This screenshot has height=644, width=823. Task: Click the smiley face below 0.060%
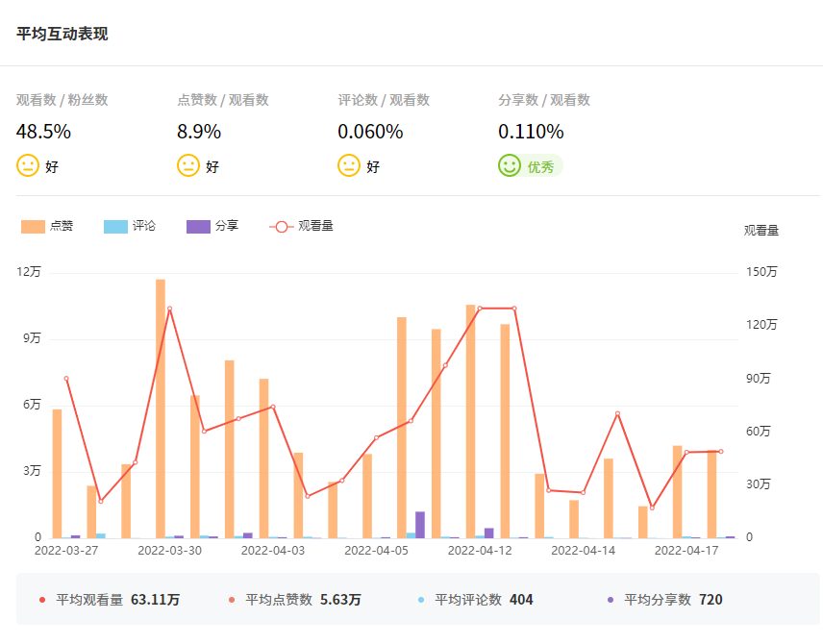pyautogui.click(x=349, y=165)
